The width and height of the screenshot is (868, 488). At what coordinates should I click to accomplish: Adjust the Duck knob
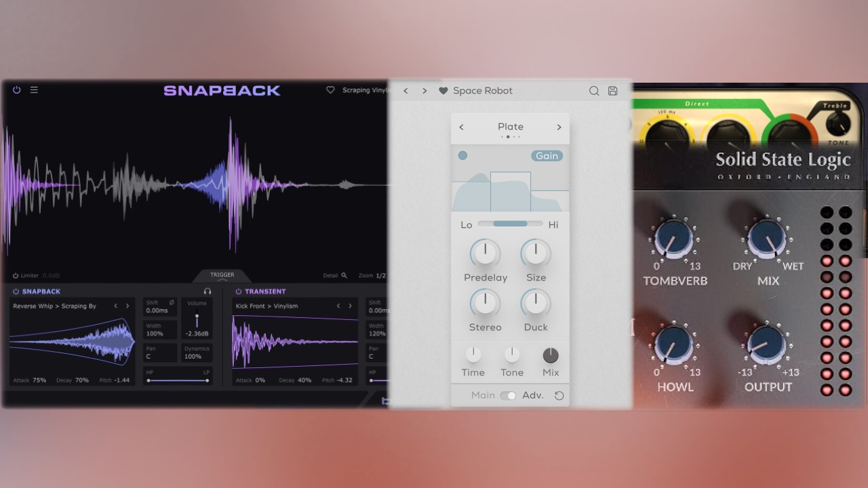[536, 303]
